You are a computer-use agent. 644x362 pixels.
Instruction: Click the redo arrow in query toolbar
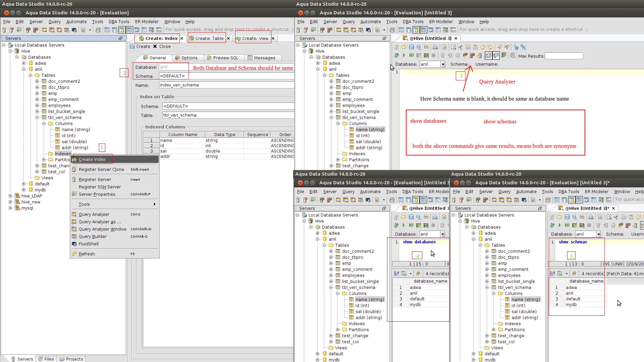pos(490,47)
